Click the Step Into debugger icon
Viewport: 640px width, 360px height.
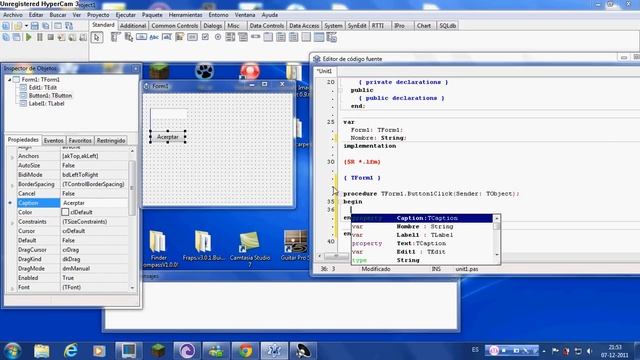pos(61,37)
